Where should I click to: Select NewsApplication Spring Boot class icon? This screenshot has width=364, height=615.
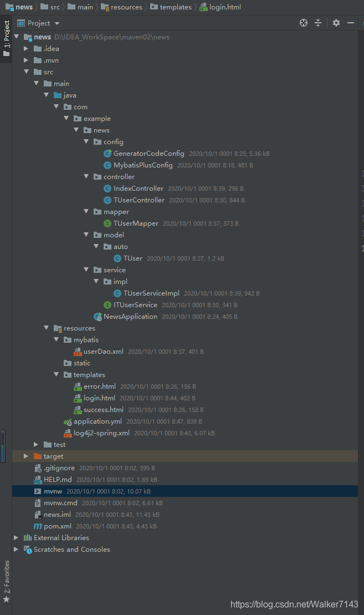point(98,317)
